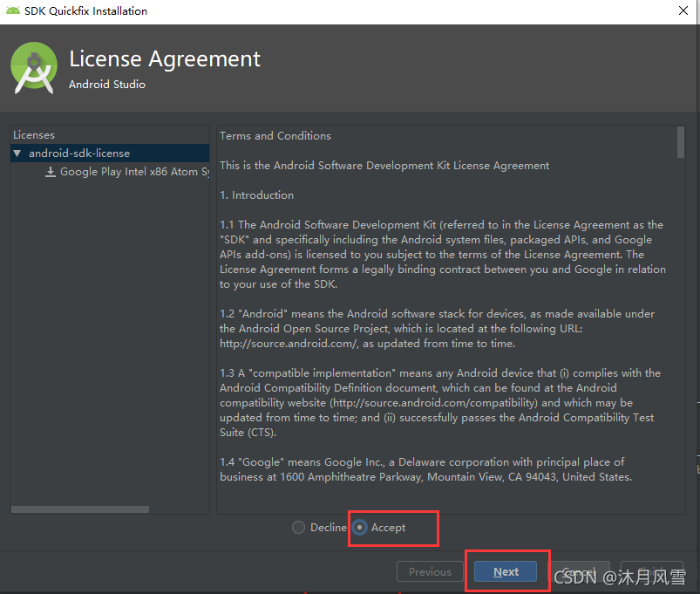This screenshot has height=594, width=700.
Task: Click the 'License Agreement' title text
Action: click(x=165, y=59)
